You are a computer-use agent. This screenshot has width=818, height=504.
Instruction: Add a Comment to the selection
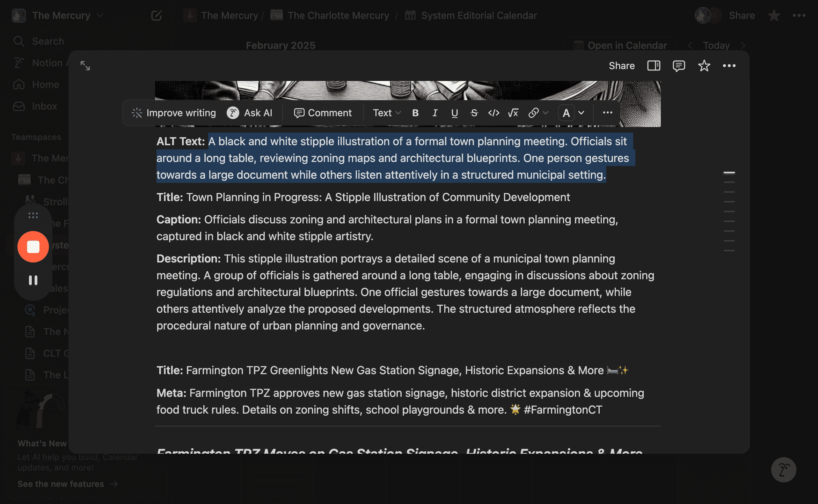[323, 113]
